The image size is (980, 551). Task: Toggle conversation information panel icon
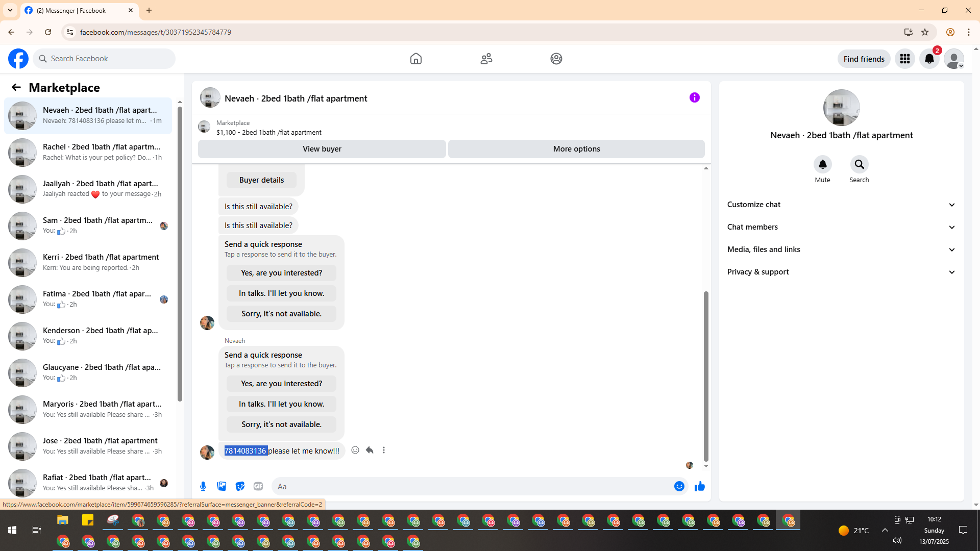pos(694,97)
